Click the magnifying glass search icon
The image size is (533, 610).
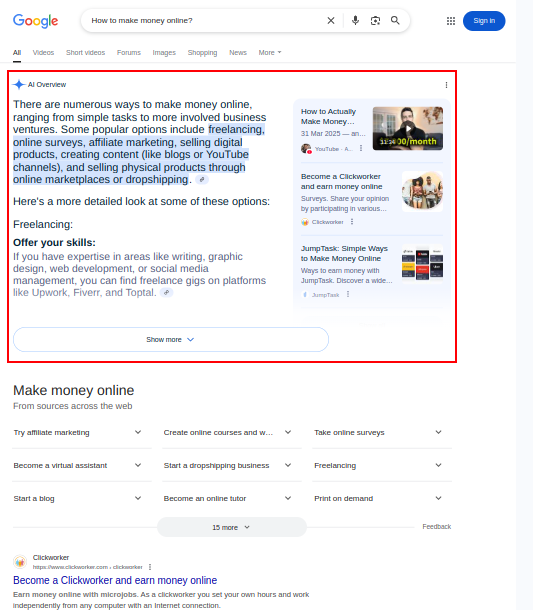(395, 21)
